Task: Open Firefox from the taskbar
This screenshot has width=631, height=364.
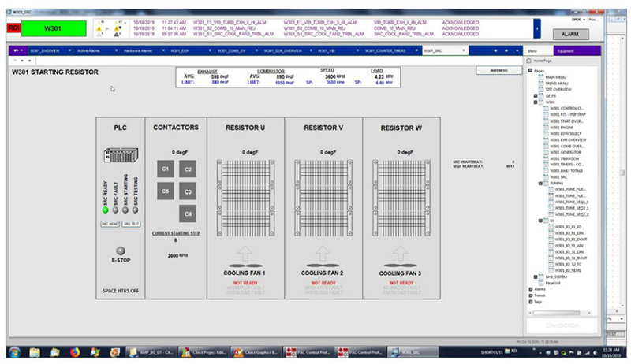Action: (75, 352)
